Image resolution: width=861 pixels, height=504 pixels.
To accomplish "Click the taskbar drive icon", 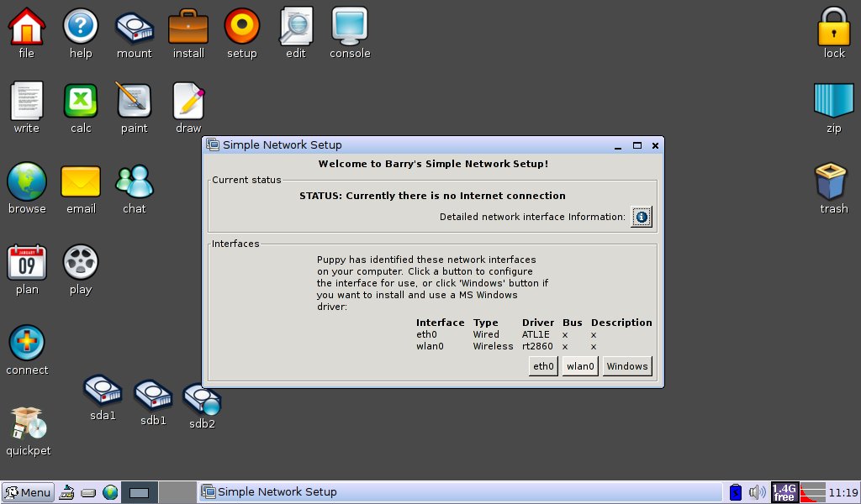I will [88, 493].
